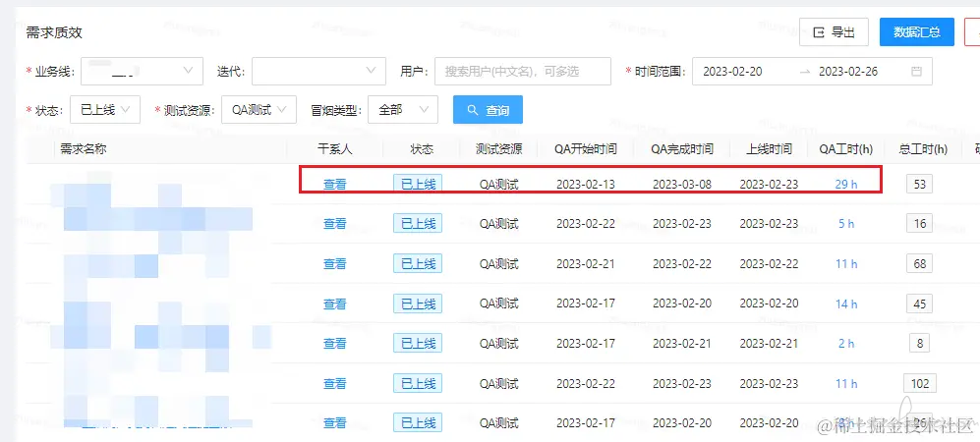Click the QA start date 2023-02-21 cell

coord(586,263)
